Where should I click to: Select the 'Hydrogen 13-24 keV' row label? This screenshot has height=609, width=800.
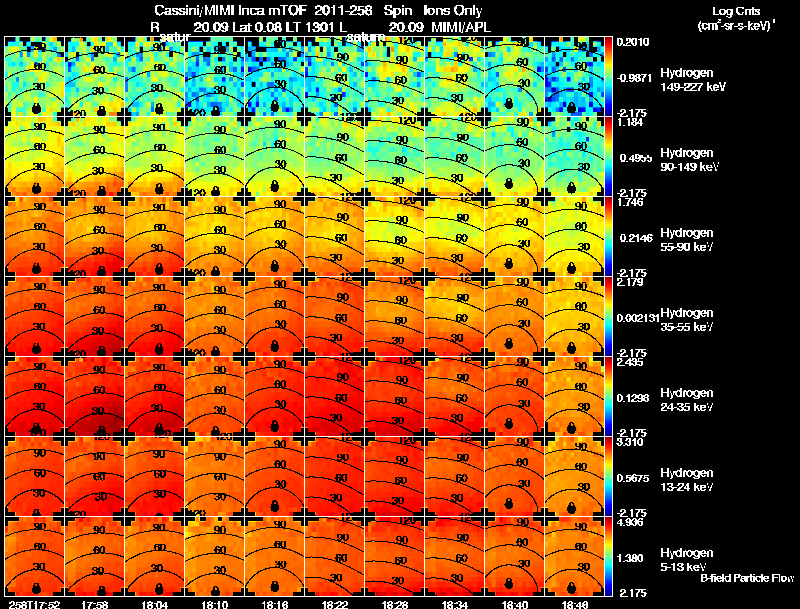coord(687,480)
